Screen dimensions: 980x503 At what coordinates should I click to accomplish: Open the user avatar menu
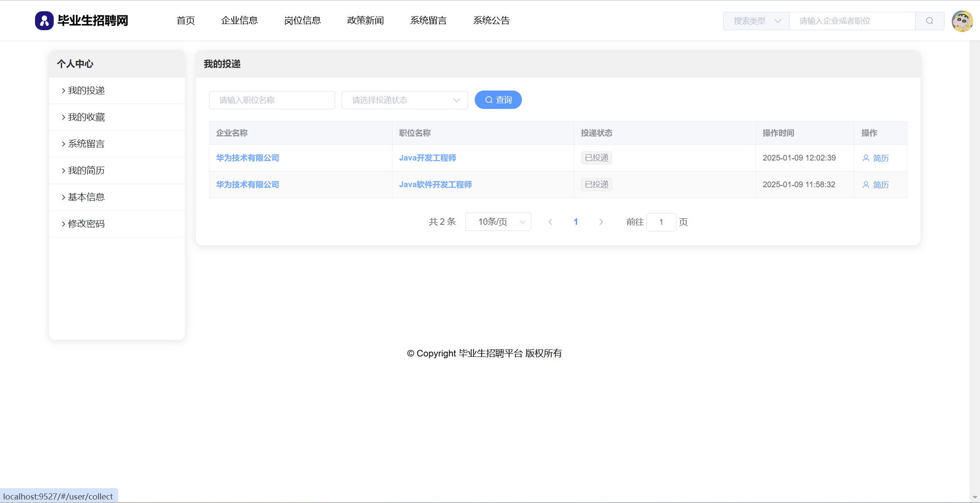tap(962, 21)
